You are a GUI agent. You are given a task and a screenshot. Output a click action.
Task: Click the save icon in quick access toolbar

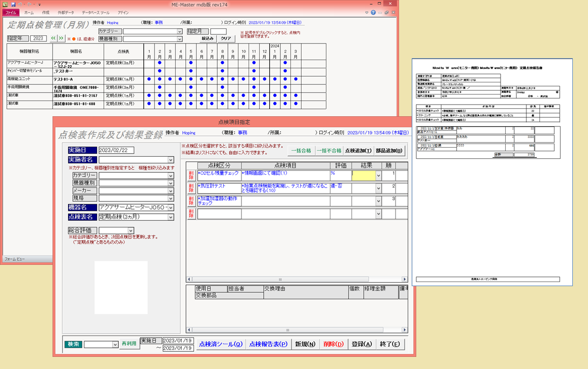tap(13, 4)
